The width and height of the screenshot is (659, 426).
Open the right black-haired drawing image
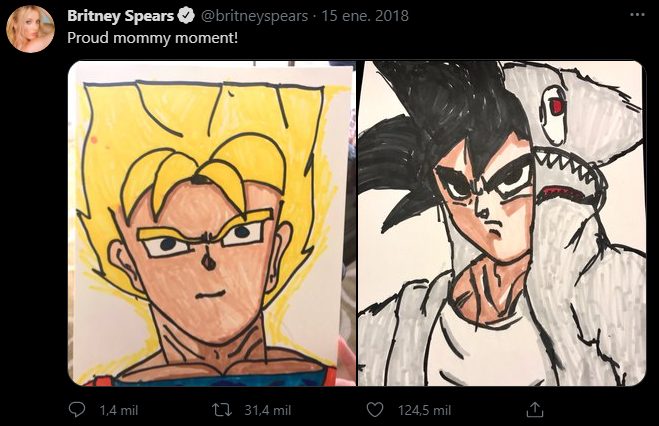tap(501, 223)
